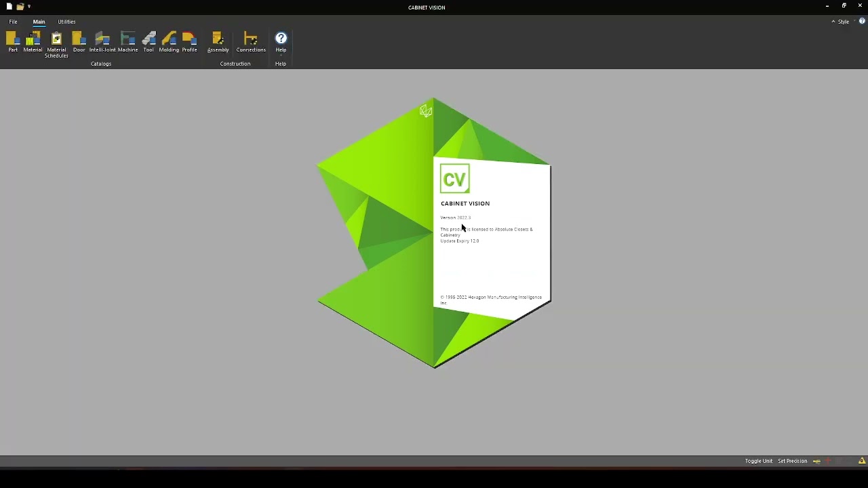The width and height of the screenshot is (868, 488).
Task: Close the Cabinet Vision window
Action: (860, 6)
